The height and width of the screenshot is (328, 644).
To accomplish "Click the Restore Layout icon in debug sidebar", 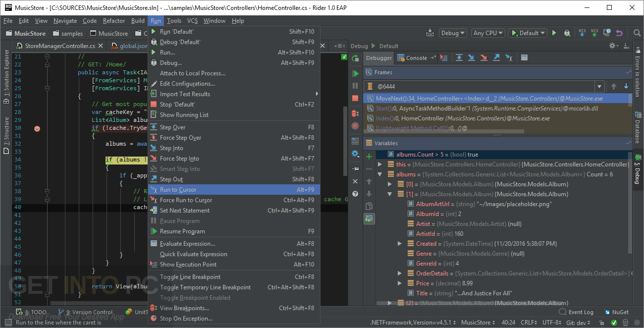I will point(355,141).
